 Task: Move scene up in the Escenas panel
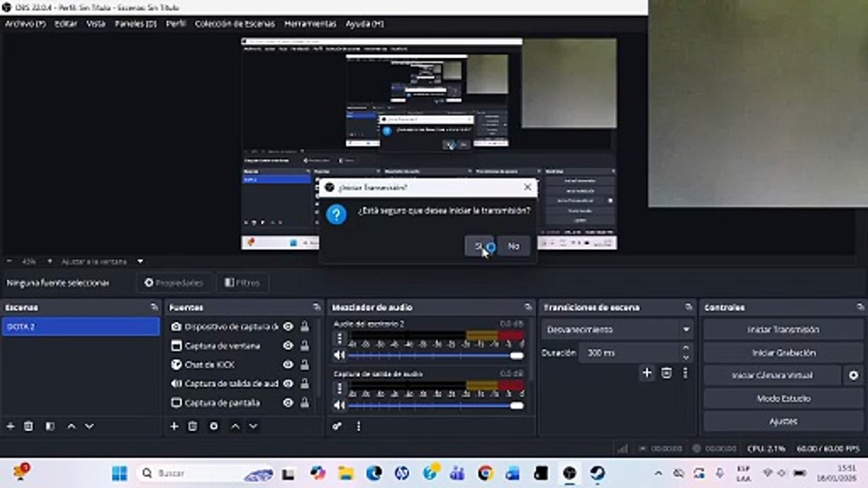coord(71,426)
